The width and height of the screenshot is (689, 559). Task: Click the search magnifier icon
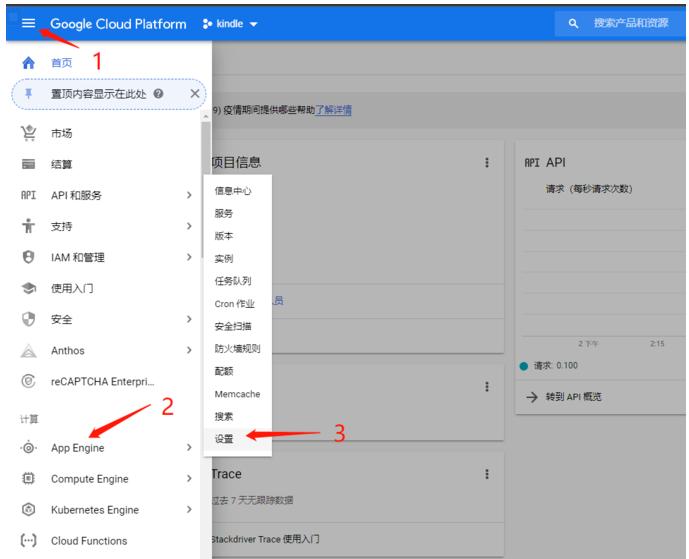tap(573, 23)
